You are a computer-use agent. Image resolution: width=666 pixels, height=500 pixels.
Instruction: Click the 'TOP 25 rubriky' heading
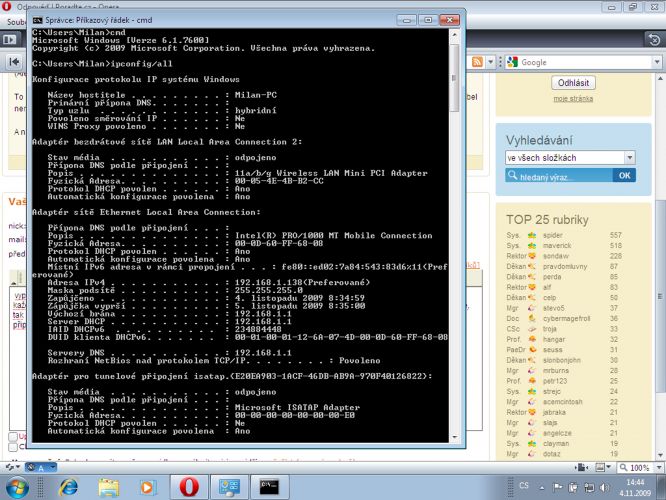(547, 220)
